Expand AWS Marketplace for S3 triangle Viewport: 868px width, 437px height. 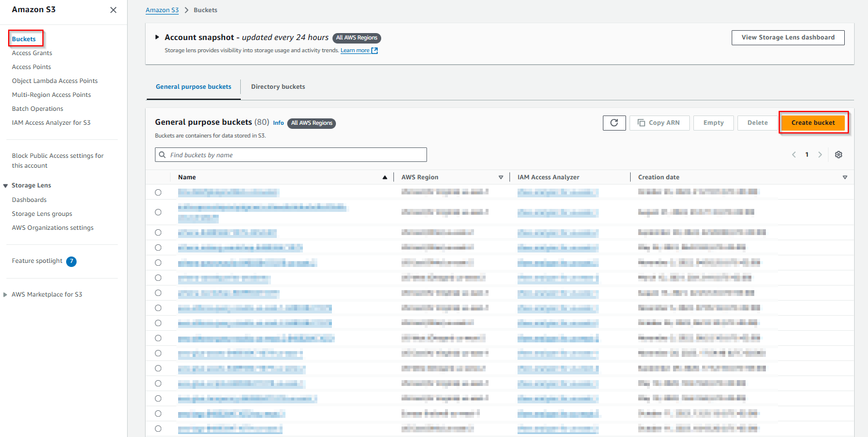click(6, 295)
